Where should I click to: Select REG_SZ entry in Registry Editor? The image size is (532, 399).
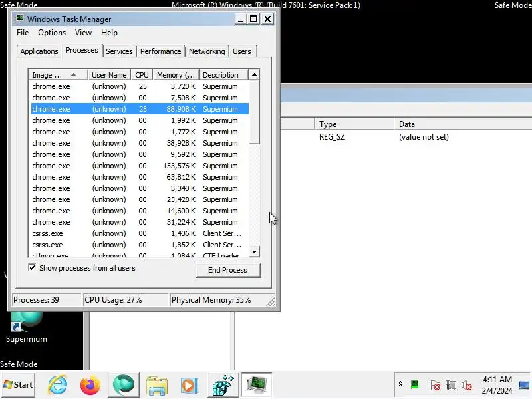point(332,137)
